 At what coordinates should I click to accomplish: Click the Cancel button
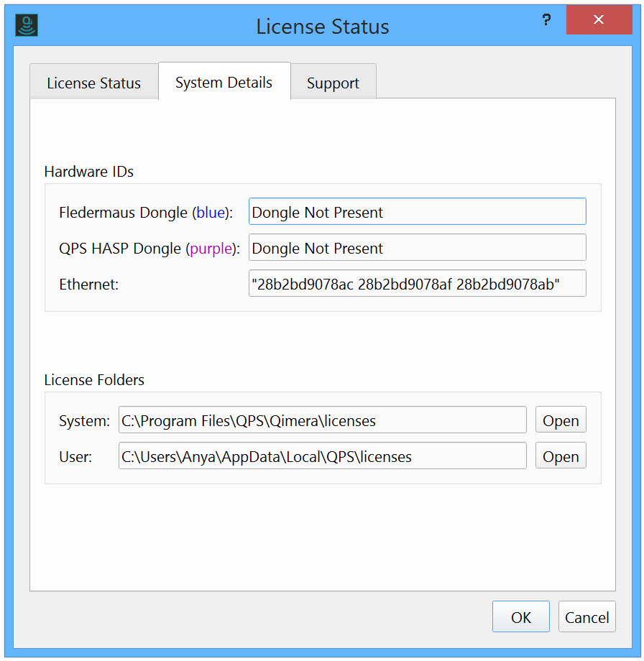[x=587, y=616]
